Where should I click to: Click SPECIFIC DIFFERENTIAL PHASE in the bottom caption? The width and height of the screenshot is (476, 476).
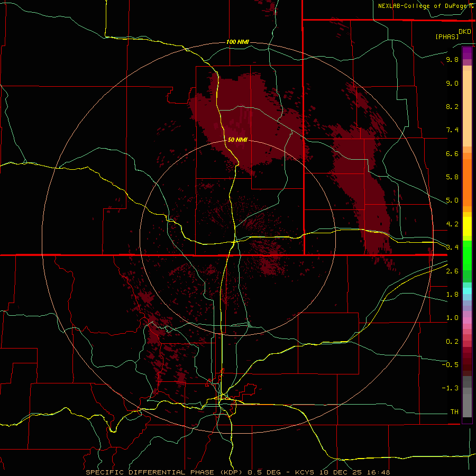click(x=151, y=472)
